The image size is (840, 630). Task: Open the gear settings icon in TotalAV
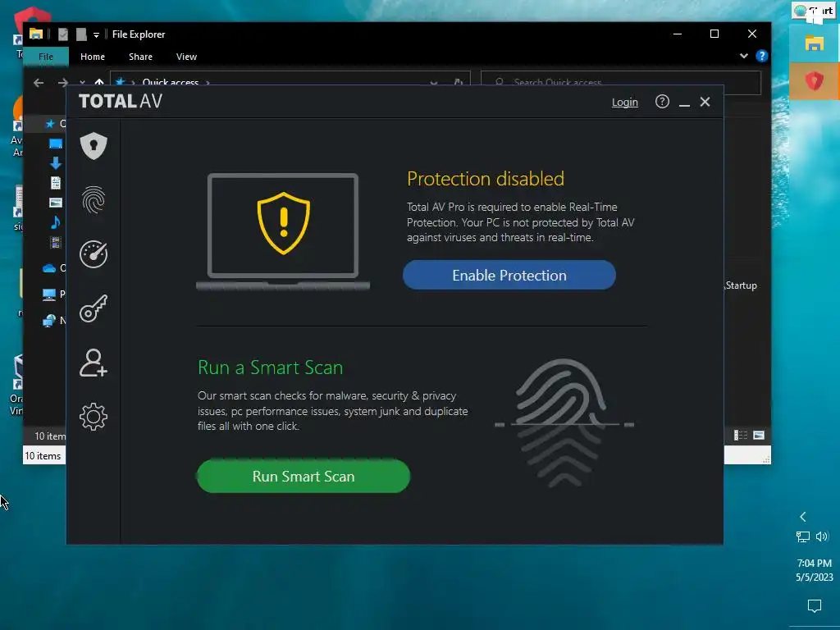tap(94, 417)
